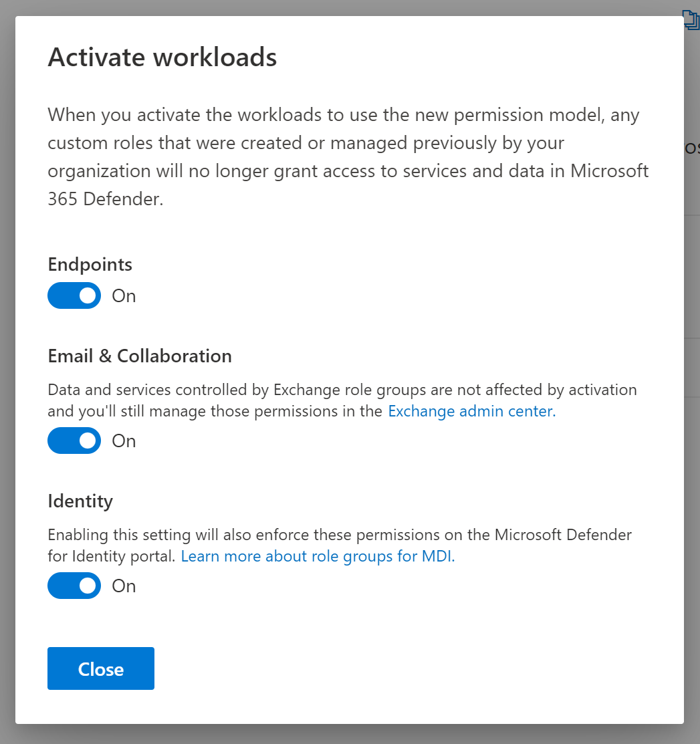Click the white knob on the Endpoints switch
This screenshot has width=700, height=744.
click(x=88, y=296)
